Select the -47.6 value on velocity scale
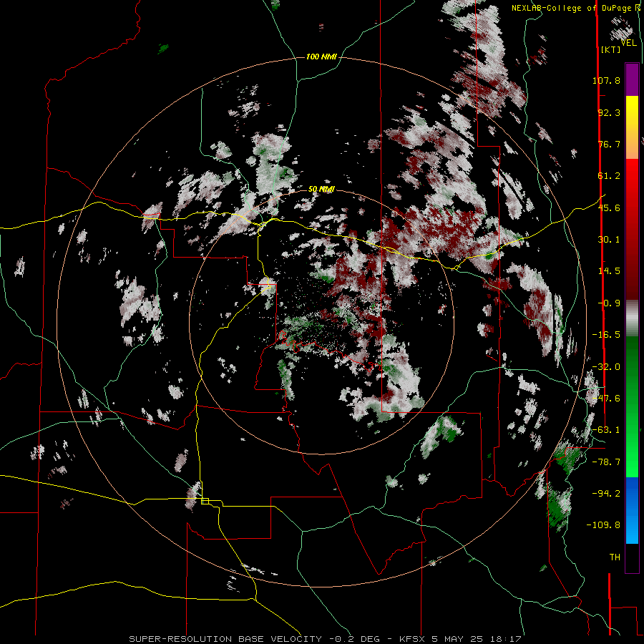This screenshot has width=644, height=644. tap(606, 398)
